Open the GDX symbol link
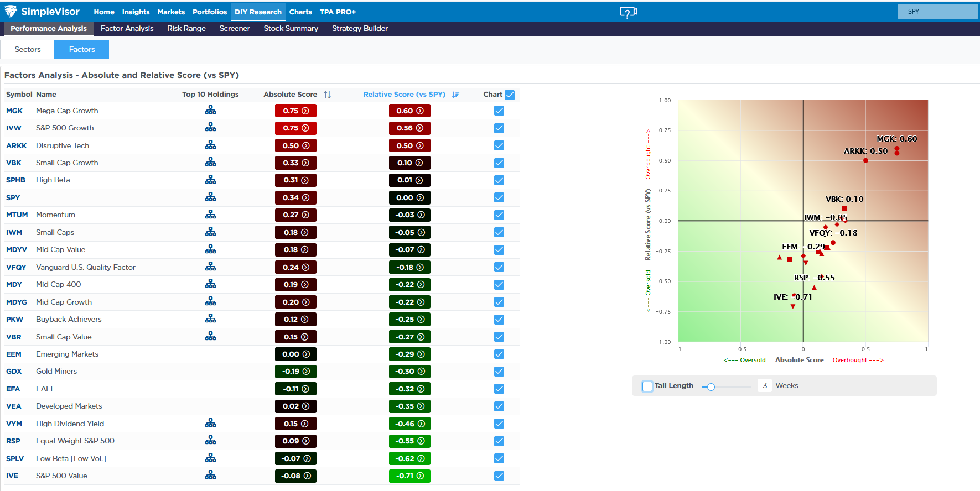The width and height of the screenshot is (980, 491). tap(14, 372)
